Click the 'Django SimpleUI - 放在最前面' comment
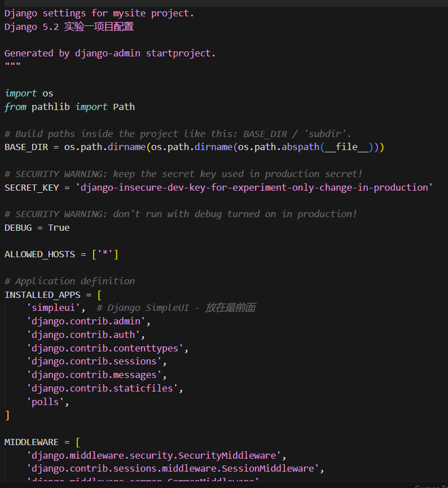The image size is (448, 488). coord(176,308)
